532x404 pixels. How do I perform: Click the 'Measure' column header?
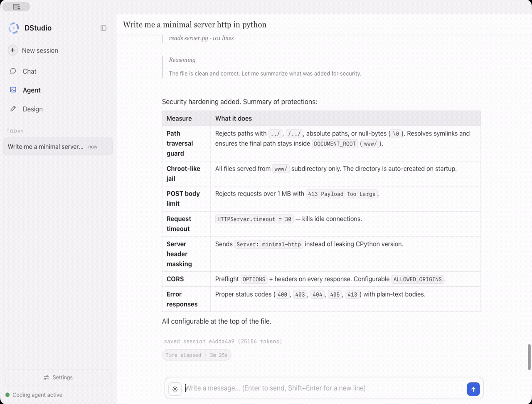point(186,119)
